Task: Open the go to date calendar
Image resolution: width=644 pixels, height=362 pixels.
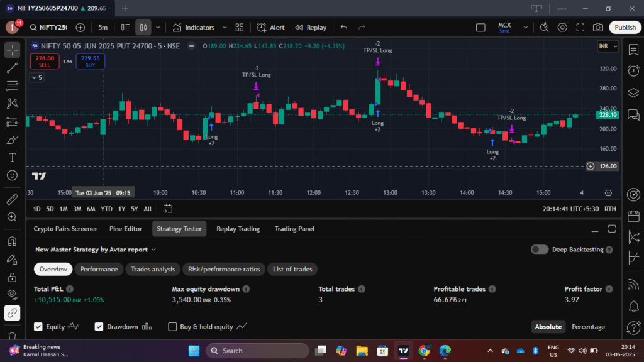Action: pos(167,209)
